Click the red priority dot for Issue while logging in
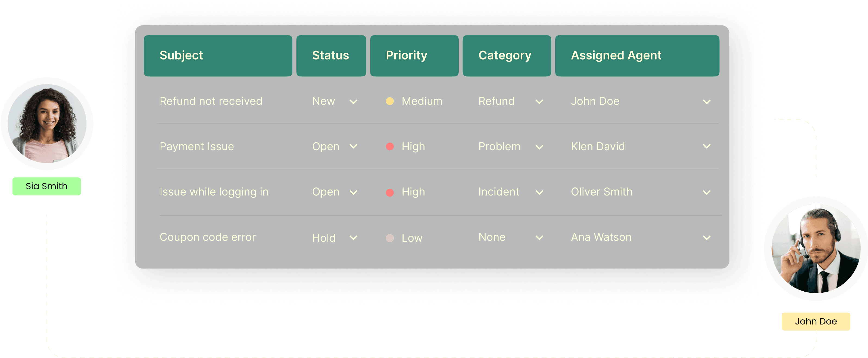The image size is (868, 358). (390, 192)
